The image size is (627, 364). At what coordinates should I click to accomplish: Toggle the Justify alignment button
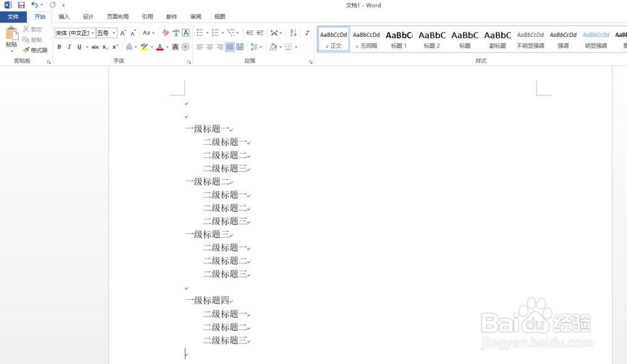tap(229, 47)
